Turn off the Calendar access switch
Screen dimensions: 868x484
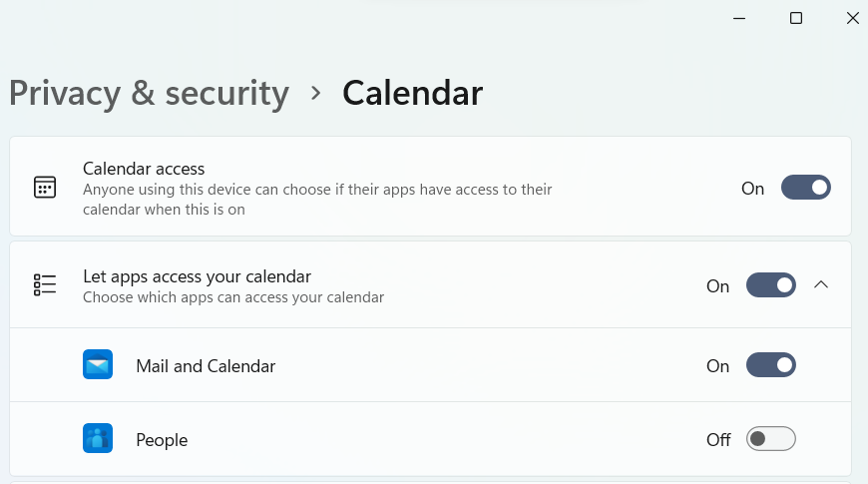tap(805, 188)
